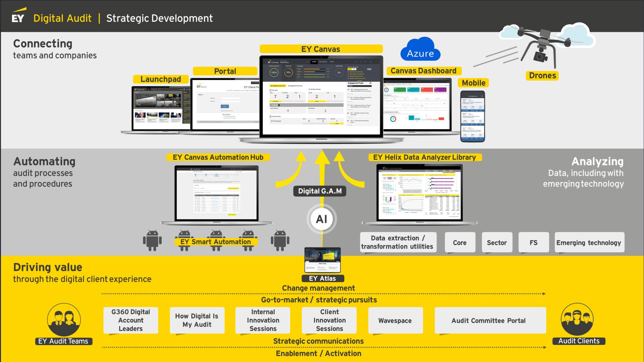Click How Digital Is My Audit box
The image size is (644, 362).
coord(197,320)
